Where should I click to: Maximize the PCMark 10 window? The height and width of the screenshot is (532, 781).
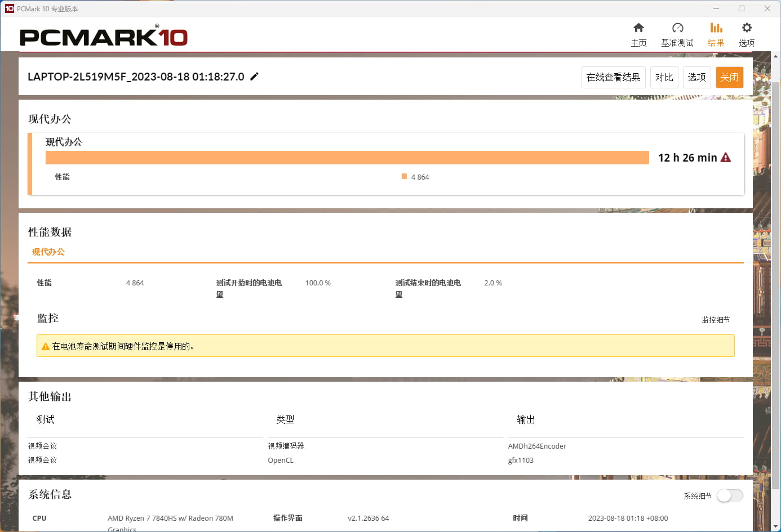(742, 8)
